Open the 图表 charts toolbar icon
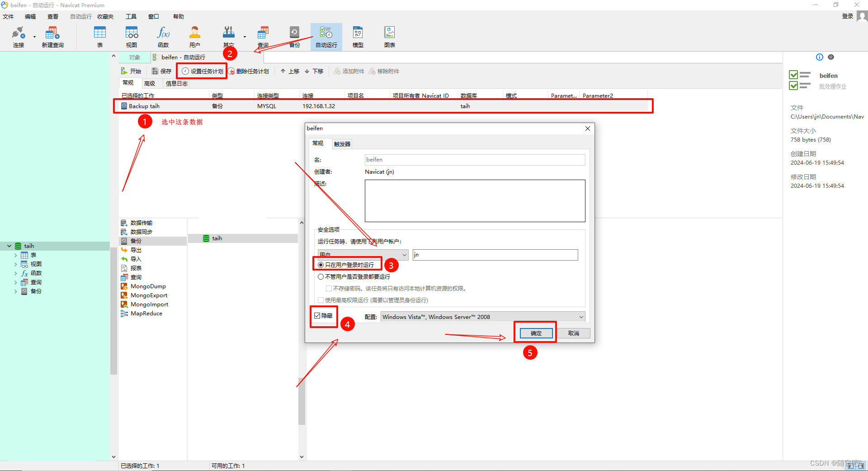Image resolution: width=868 pixels, height=471 pixels. tap(389, 37)
